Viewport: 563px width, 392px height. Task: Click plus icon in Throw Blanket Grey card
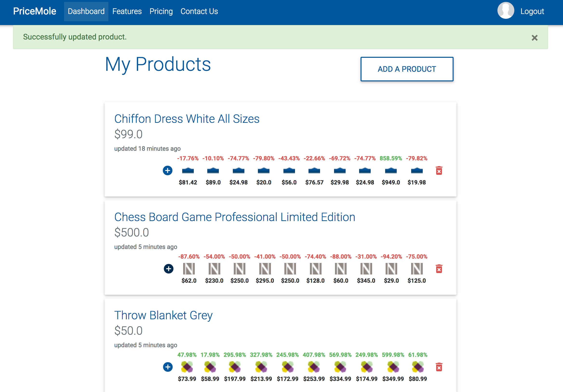coord(168,367)
